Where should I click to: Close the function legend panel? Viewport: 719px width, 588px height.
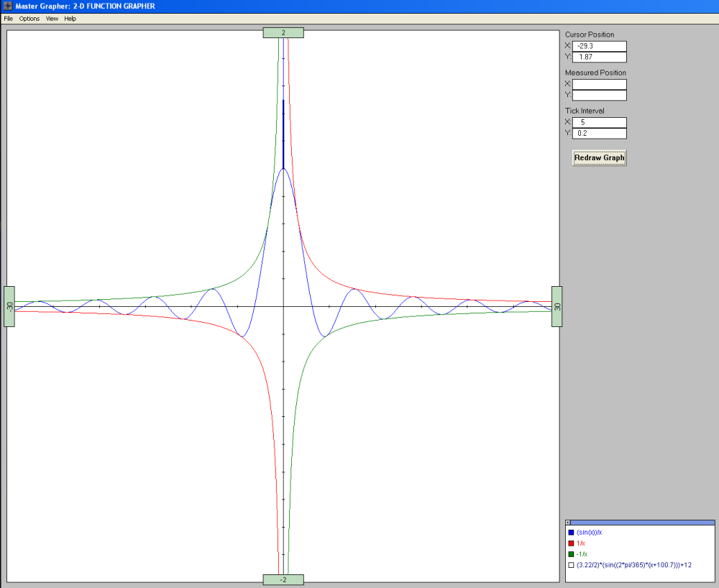(568, 523)
